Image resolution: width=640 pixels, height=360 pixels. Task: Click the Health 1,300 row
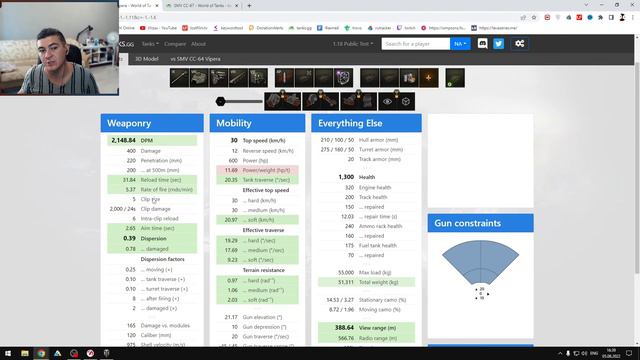(366, 177)
